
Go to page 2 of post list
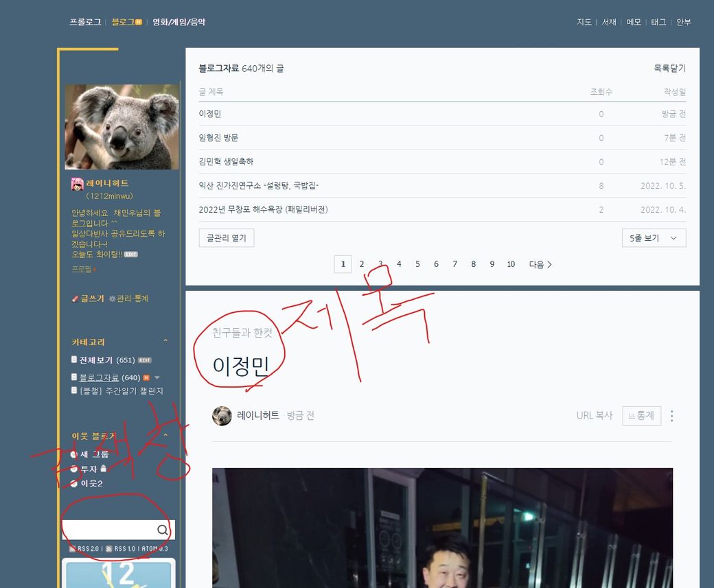(362, 264)
